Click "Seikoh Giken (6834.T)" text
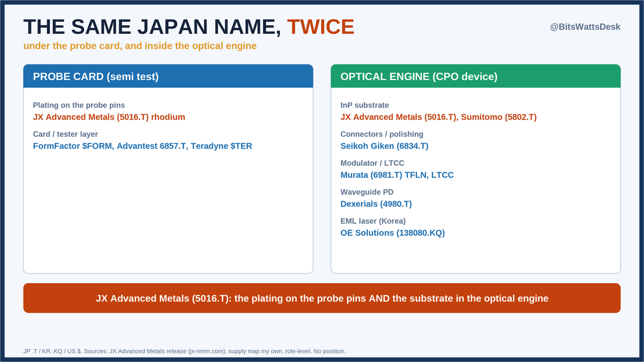The image size is (644, 362). point(384,146)
